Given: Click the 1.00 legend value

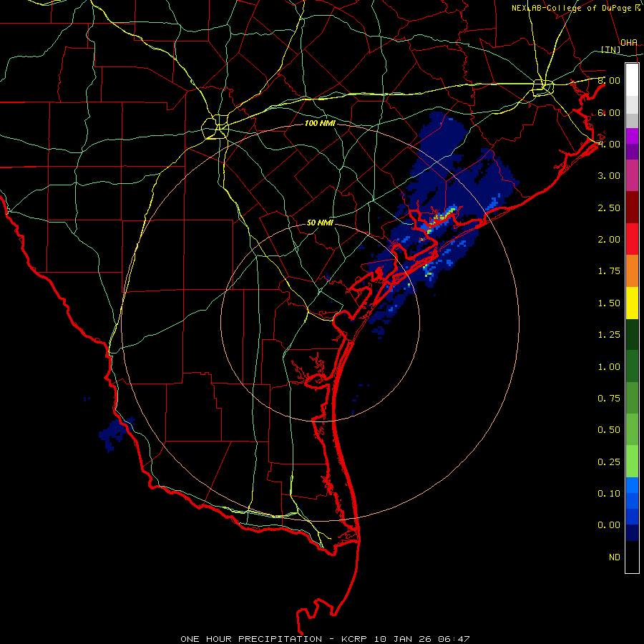Looking at the screenshot, I should (609, 367).
